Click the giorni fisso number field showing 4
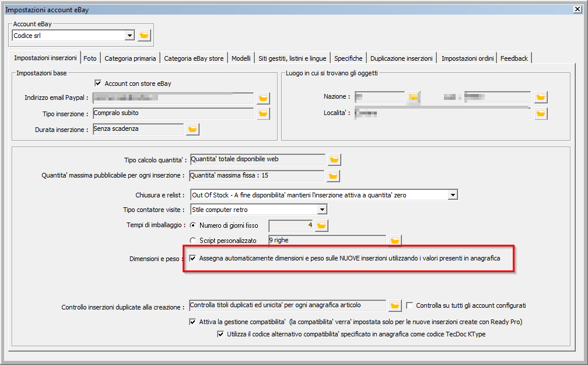The width and height of the screenshot is (588, 365). tap(291, 225)
